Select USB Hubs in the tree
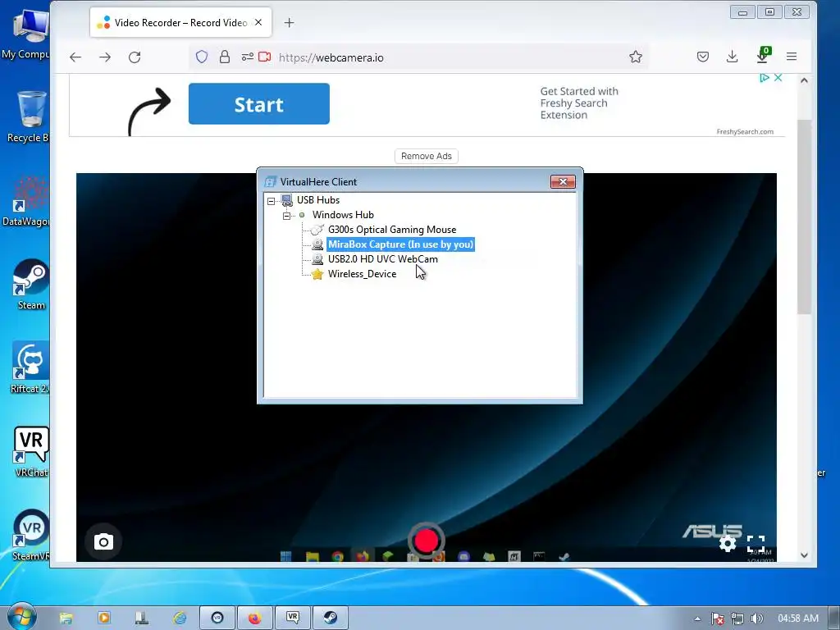Image resolution: width=840 pixels, height=630 pixels. [x=317, y=200]
